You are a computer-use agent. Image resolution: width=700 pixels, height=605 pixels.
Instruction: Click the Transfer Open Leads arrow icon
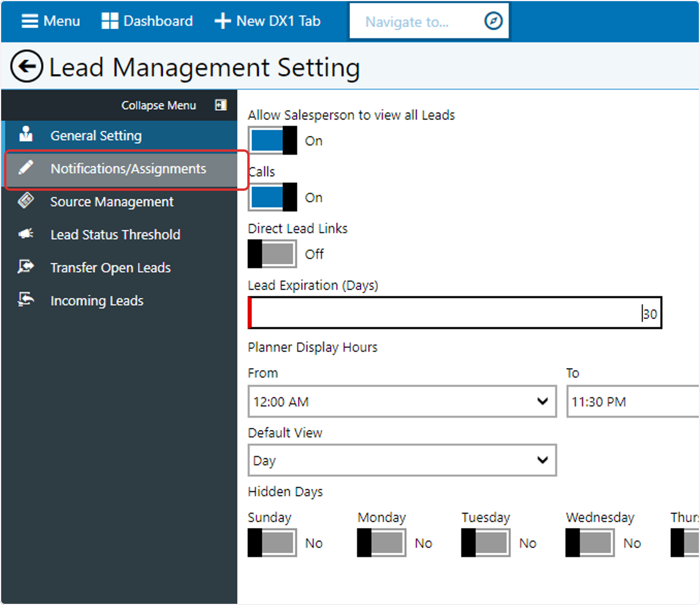pos(26,267)
